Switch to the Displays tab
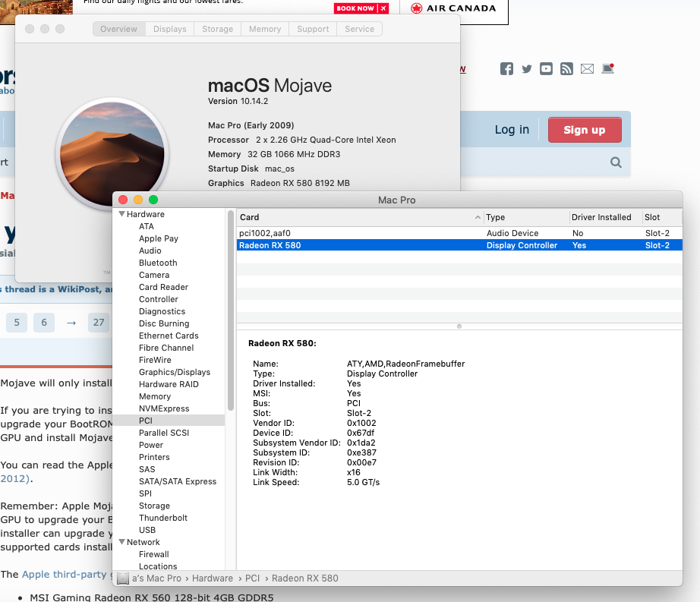 (x=169, y=29)
